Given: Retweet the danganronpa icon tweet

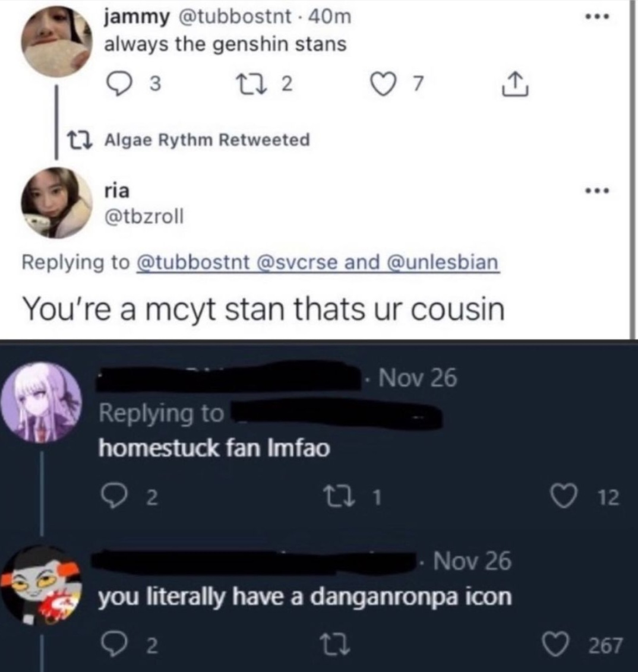Looking at the screenshot, I should pyautogui.click(x=337, y=646).
